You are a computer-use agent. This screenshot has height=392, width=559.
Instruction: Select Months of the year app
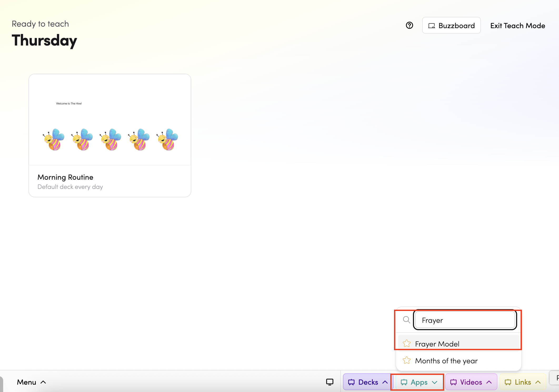446,361
